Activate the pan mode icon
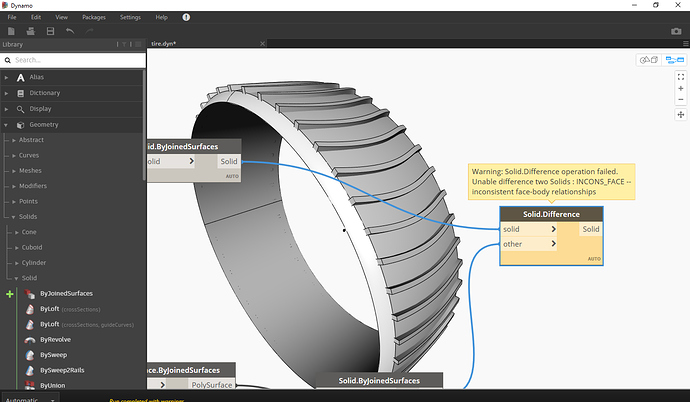The width and height of the screenshot is (690, 402). pos(681,115)
